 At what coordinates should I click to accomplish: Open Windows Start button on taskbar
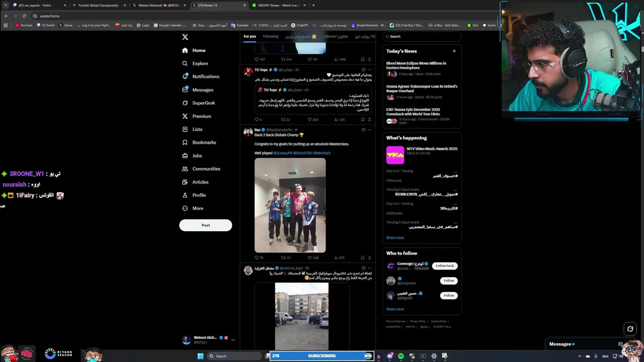(x=200, y=356)
